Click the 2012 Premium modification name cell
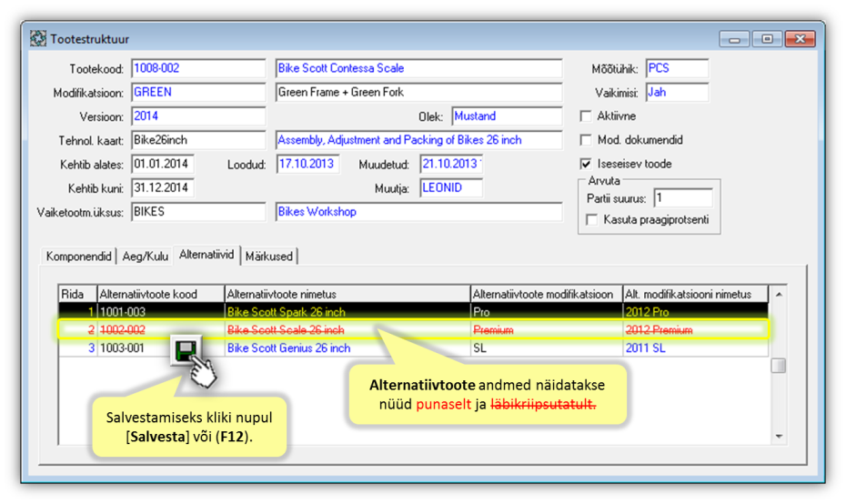 click(696, 329)
